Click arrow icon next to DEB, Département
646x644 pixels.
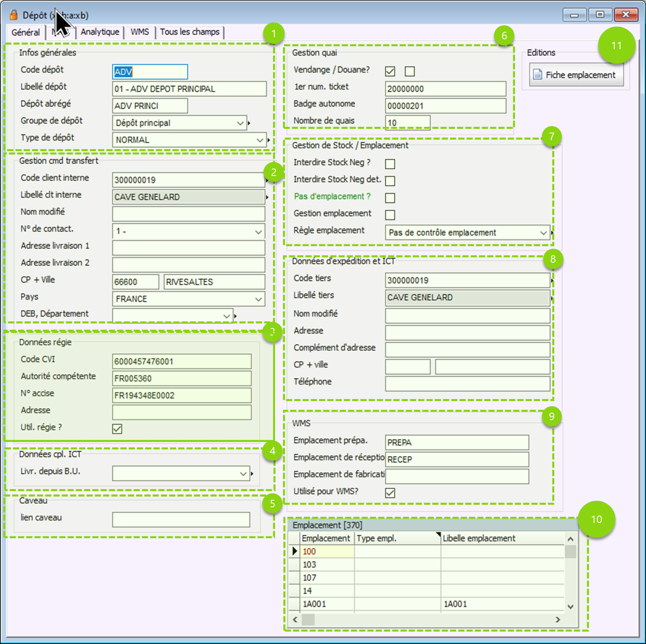pos(235,316)
